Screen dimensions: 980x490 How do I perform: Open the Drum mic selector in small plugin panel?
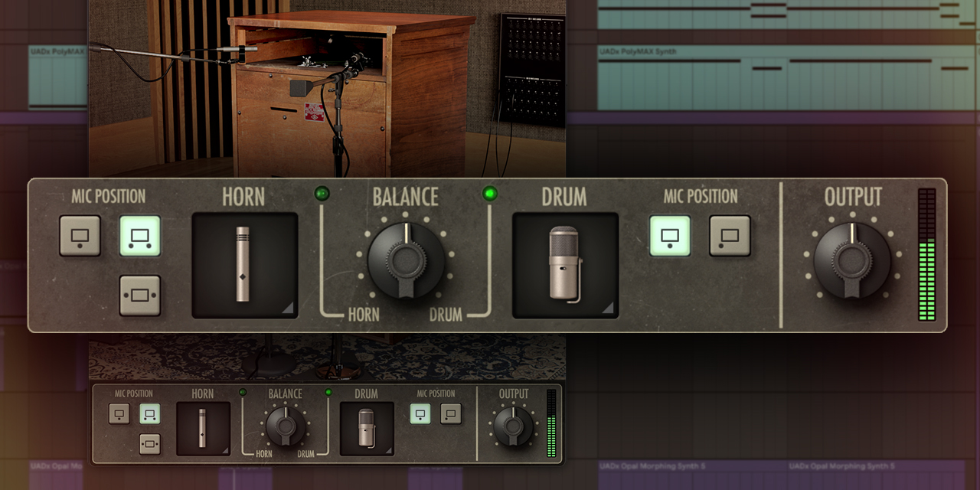click(x=367, y=429)
